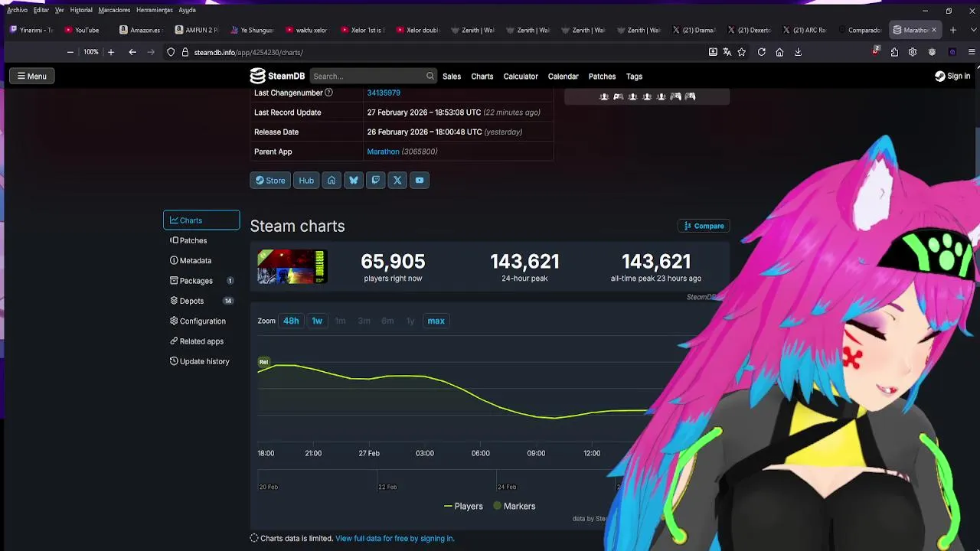Toggle the Players legend item

pos(463,506)
